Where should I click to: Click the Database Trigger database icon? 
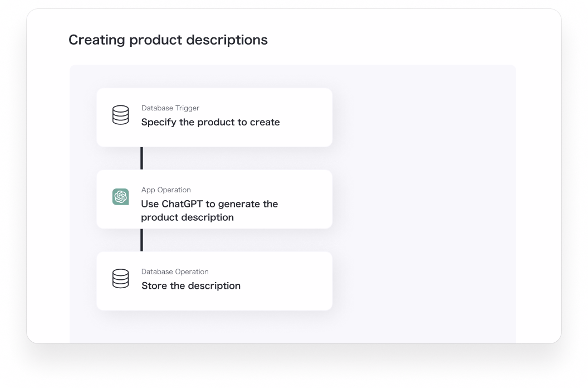coord(120,115)
